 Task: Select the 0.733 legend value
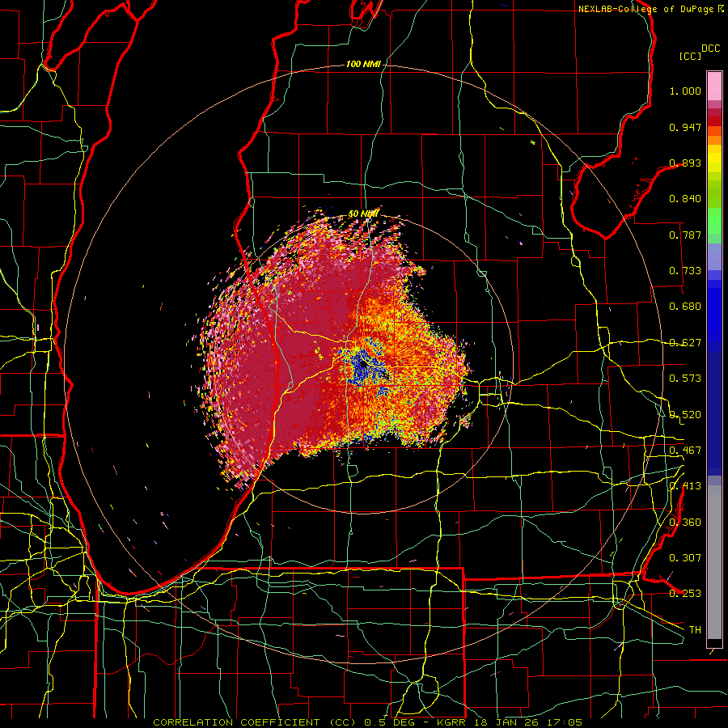tap(685, 271)
